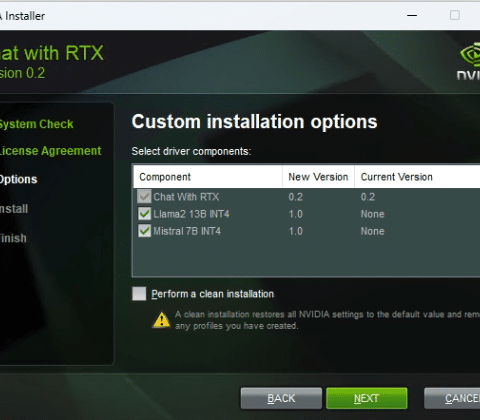Click the Llama2 row's None current version

click(x=373, y=214)
